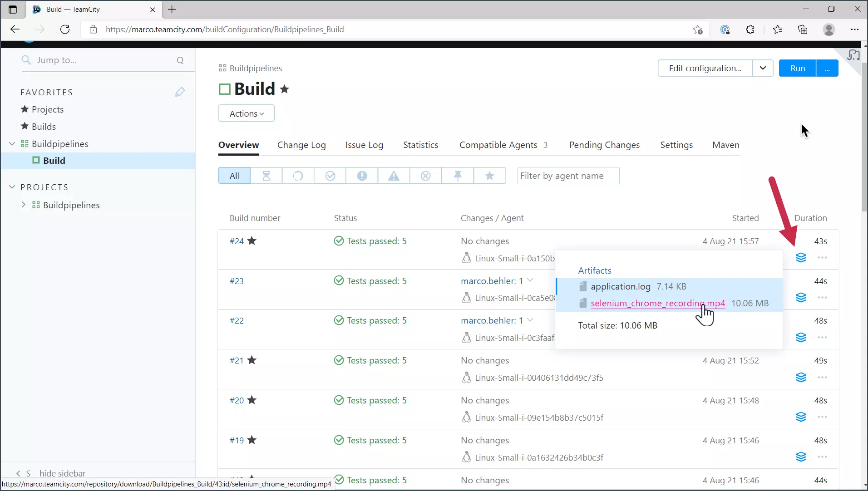Click pencil icon to edit Favorites

(x=180, y=92)
